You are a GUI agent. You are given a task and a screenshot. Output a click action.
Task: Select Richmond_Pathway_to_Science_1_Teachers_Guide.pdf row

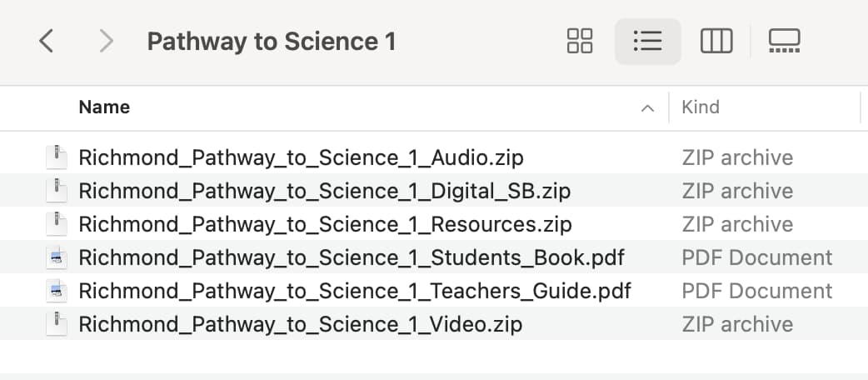[x=434, y=290]
